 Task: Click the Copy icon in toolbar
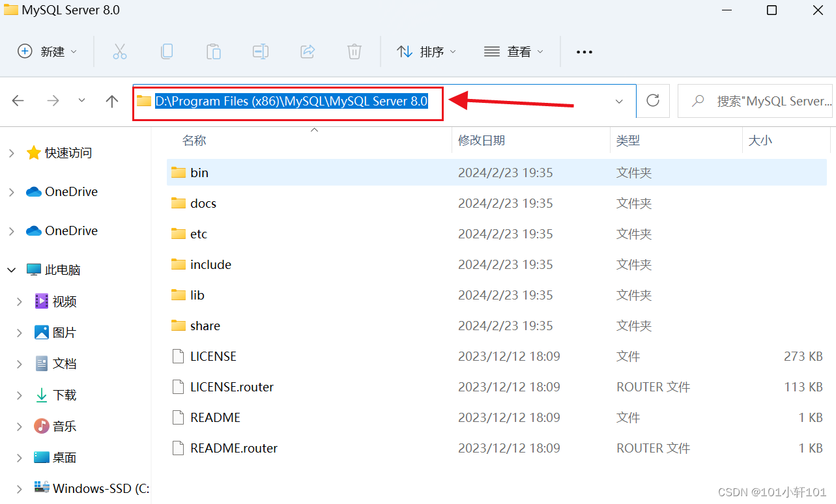[167, 51]
